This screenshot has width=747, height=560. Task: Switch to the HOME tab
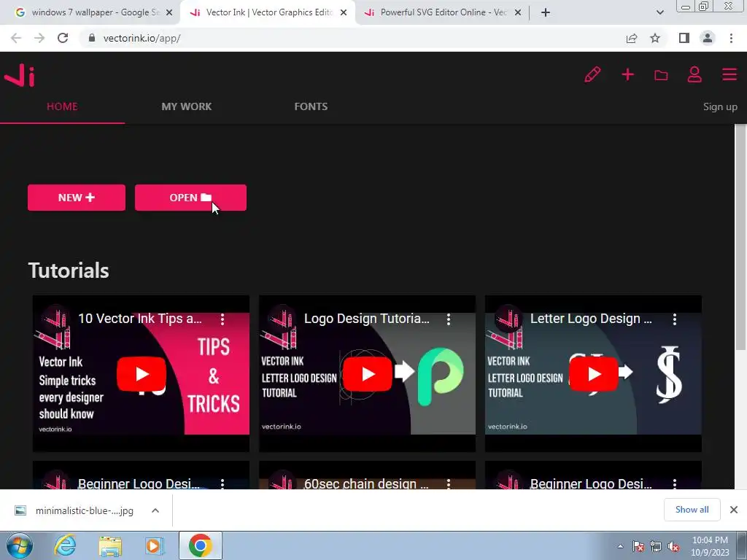62,106
